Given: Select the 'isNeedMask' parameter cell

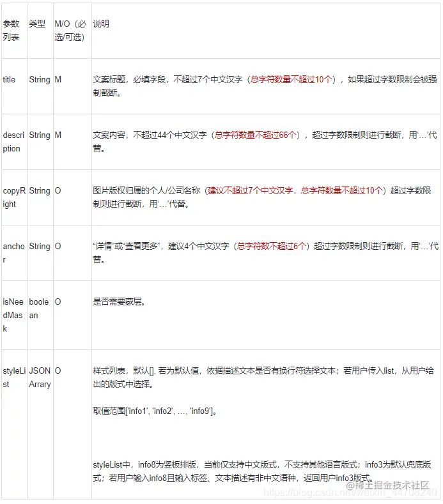Looking at the screenshot, I should pyautogui.click(x=15, y=316).
